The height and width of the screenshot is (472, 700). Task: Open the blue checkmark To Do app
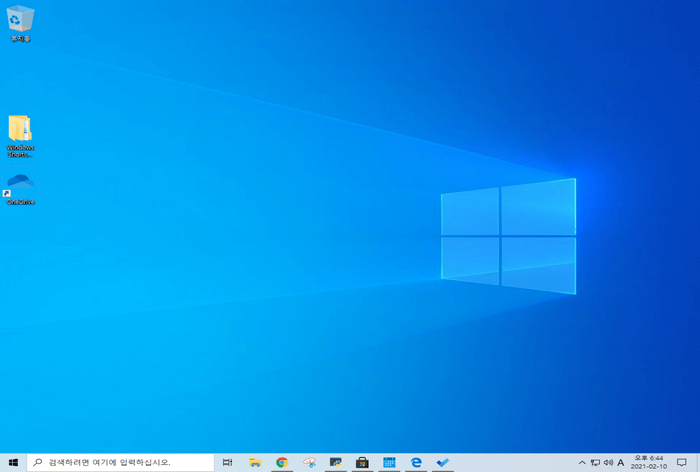click(x=443, y=463)
